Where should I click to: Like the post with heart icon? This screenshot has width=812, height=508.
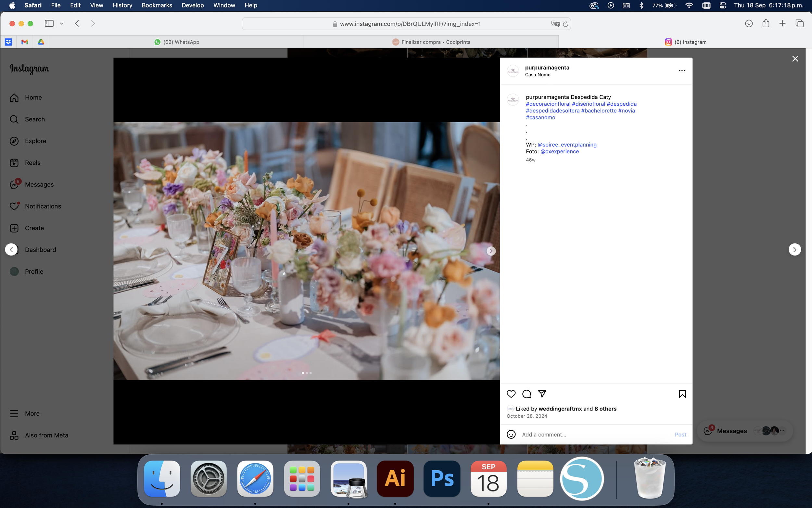coord(511,394)
